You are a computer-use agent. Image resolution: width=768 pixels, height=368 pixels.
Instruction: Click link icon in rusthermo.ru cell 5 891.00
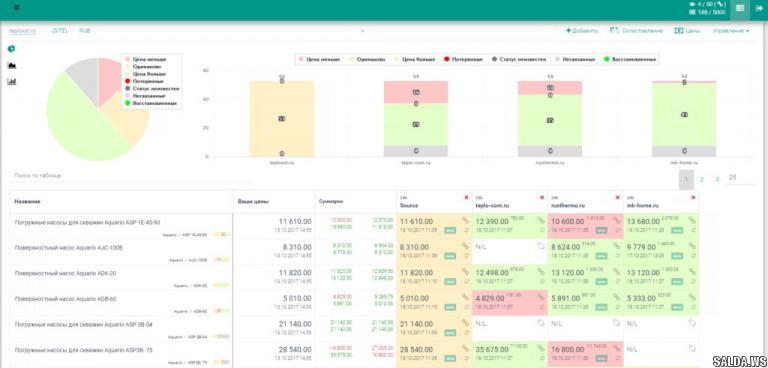click(x=616, y=297)
